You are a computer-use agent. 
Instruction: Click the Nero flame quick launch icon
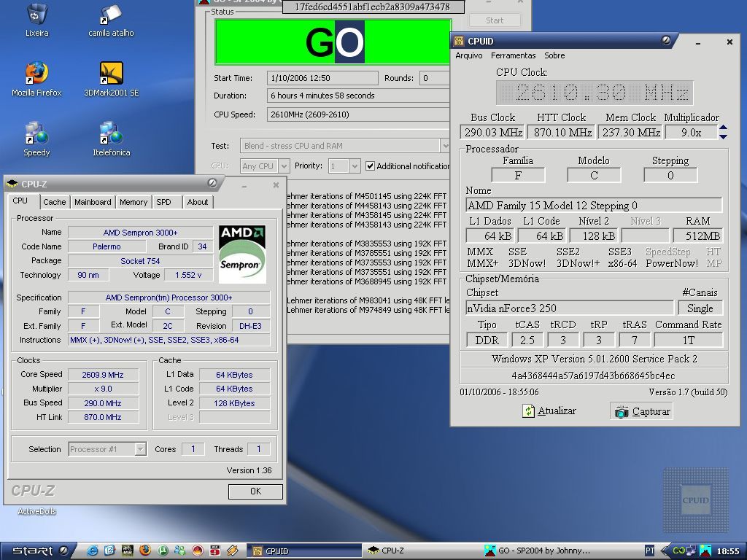click(197, 551)
